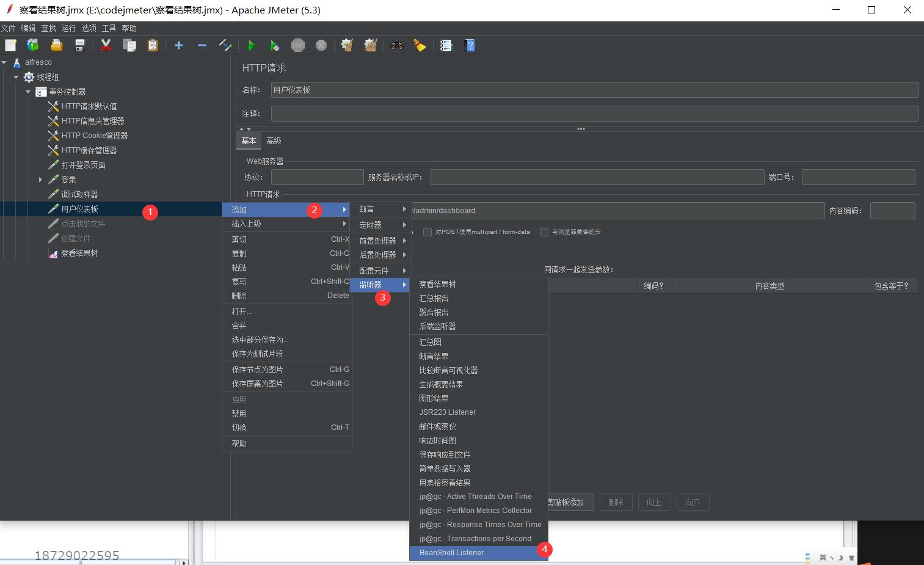This screenshot has width=924, height=565.
Task: Open the 文件 menu
Action: coord(9,28)
